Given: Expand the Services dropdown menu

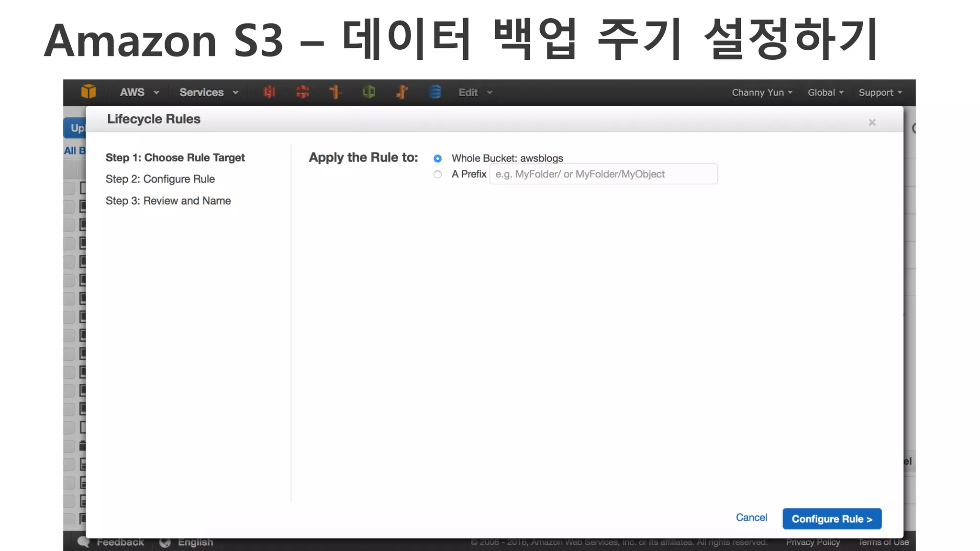Looking at the screenshot, I should click(209, 92).
